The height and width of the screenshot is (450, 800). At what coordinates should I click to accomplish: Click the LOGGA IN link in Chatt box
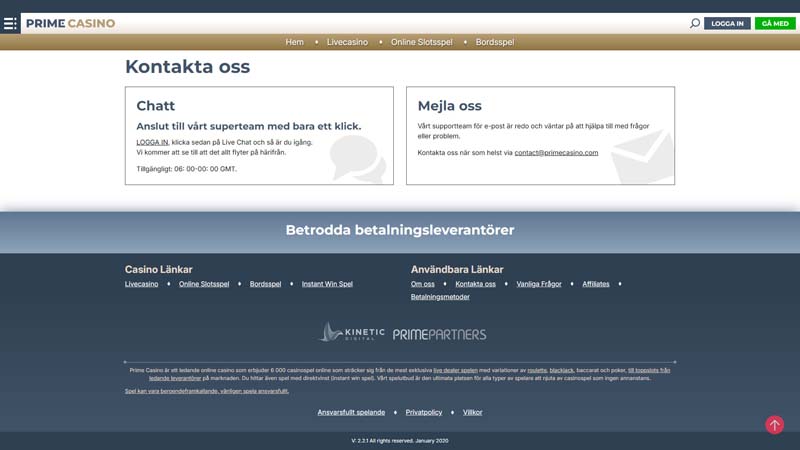click(152, 142)
